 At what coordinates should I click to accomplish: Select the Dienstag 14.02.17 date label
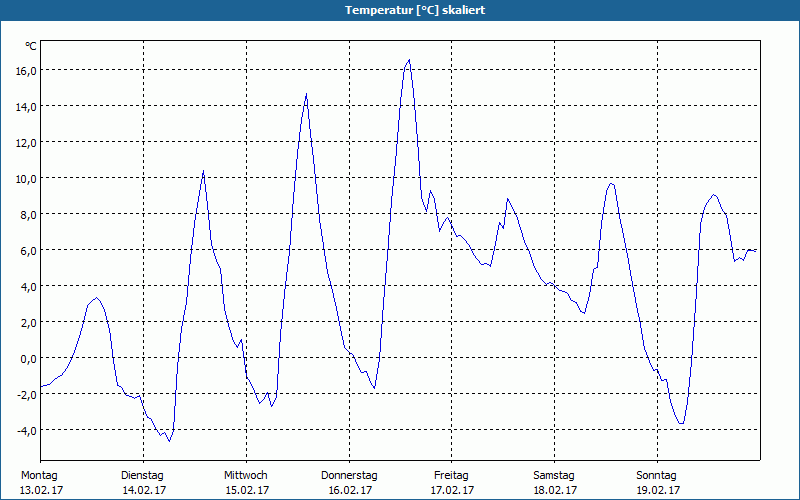[143, 483]
